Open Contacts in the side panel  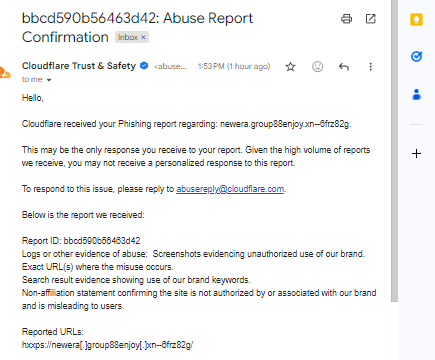pos(416,94)
